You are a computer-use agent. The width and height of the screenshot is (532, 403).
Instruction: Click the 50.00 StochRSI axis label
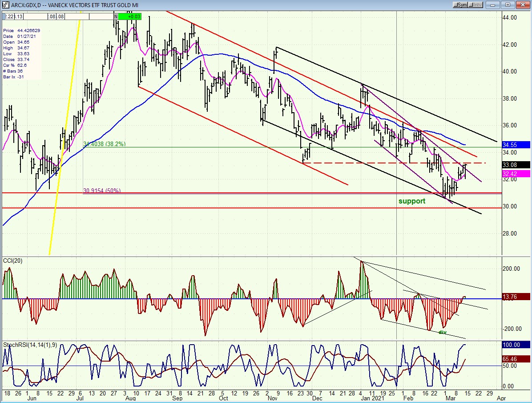click(x=510, y=366)
